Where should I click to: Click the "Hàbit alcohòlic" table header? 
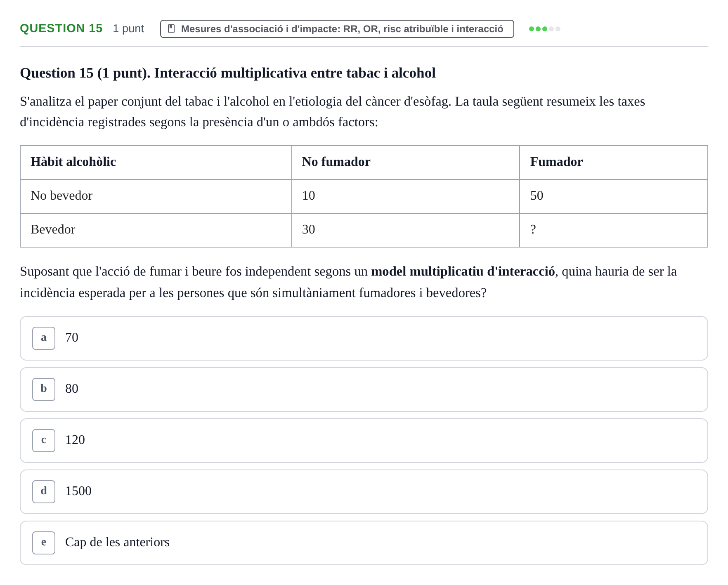[156, 163]
